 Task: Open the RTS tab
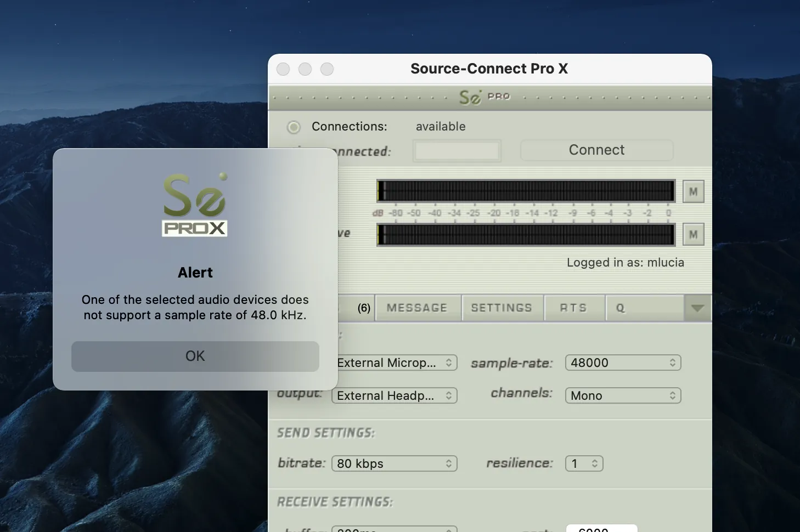coord(574,308)
